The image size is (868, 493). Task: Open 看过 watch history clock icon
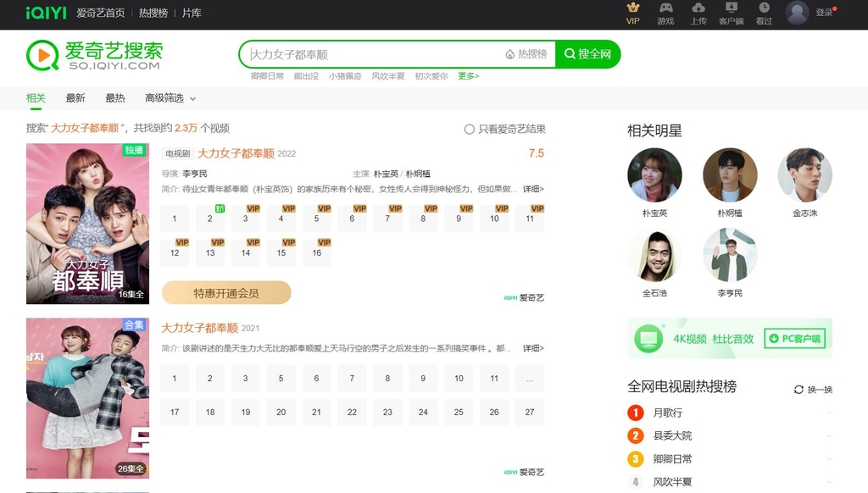(x=764, y=8)
